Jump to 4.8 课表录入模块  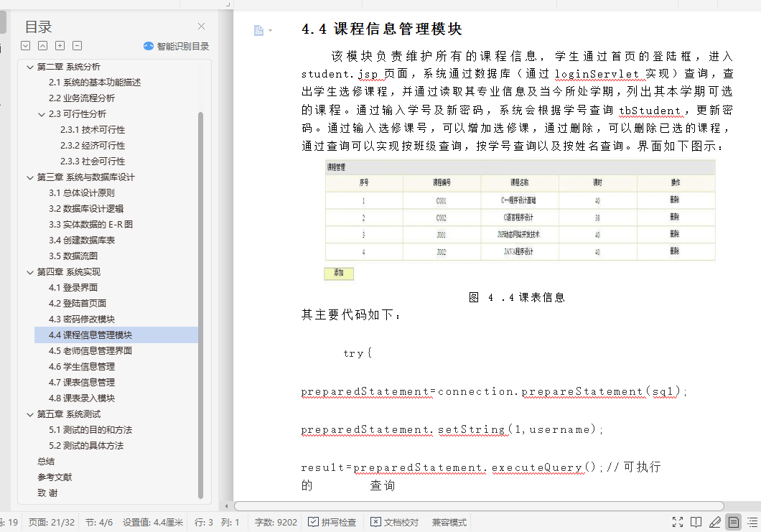pyautogui.click(x=82, y=398)
